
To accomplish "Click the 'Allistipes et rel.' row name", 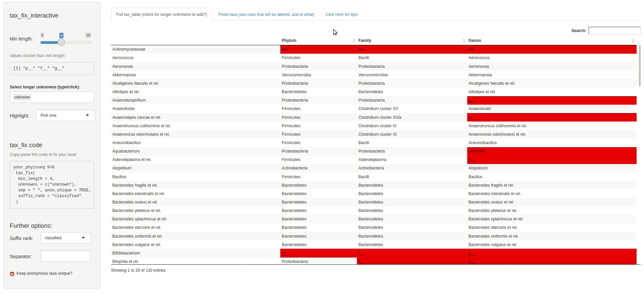I will pyautogui.click(x=126, y=92).
